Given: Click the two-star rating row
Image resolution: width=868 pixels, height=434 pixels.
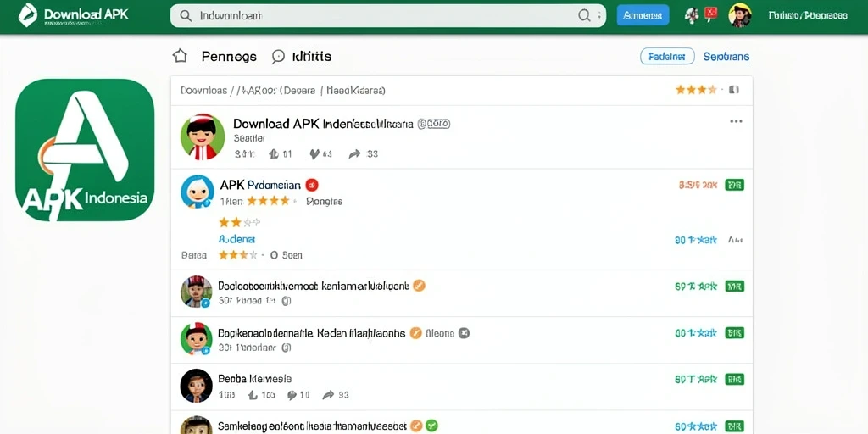Looking at the screenshot, I should pos(239,223).
